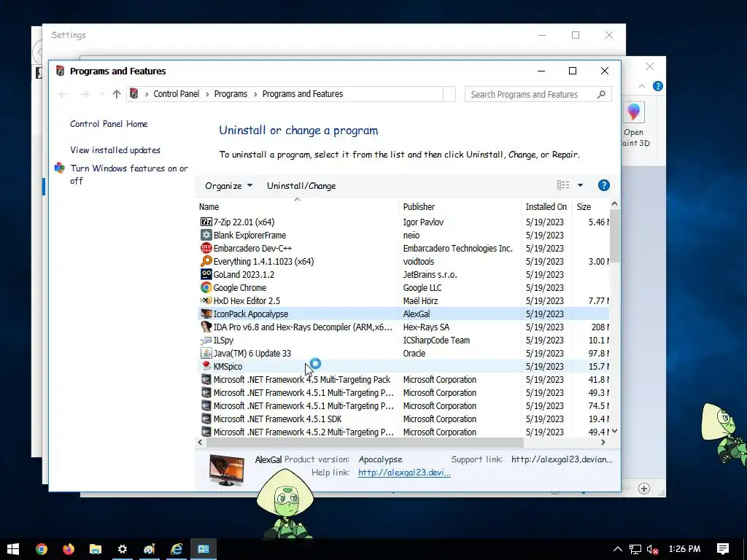The width and height of the screenshot is (747, 560).
Task: Sort by the Publisher column header
Action: (460, 206)
